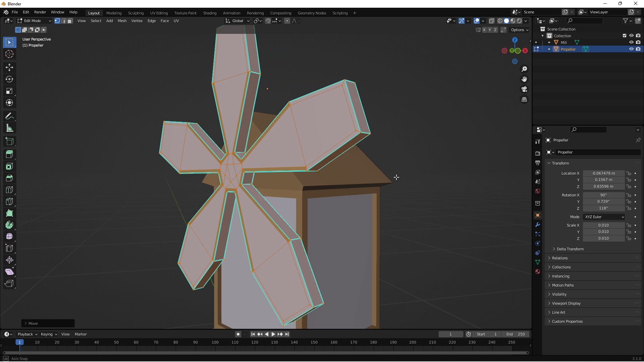Disable Propeller render camera toggle
644x362 pixels.
point(638,49)
